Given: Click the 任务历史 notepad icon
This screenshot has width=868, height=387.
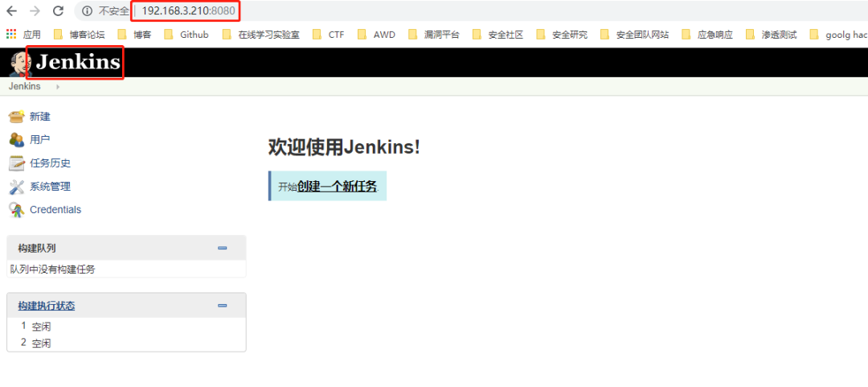Looking at the screenshot, I should pyautogui.click(x=17, y=163).
